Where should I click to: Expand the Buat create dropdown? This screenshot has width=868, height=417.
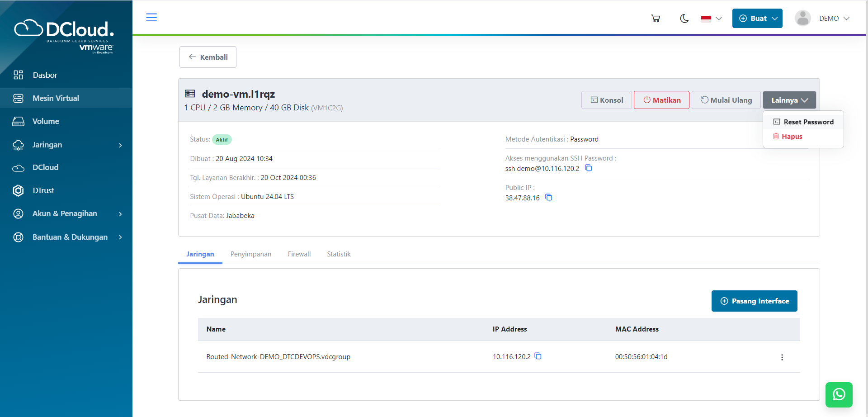[757, 19]
